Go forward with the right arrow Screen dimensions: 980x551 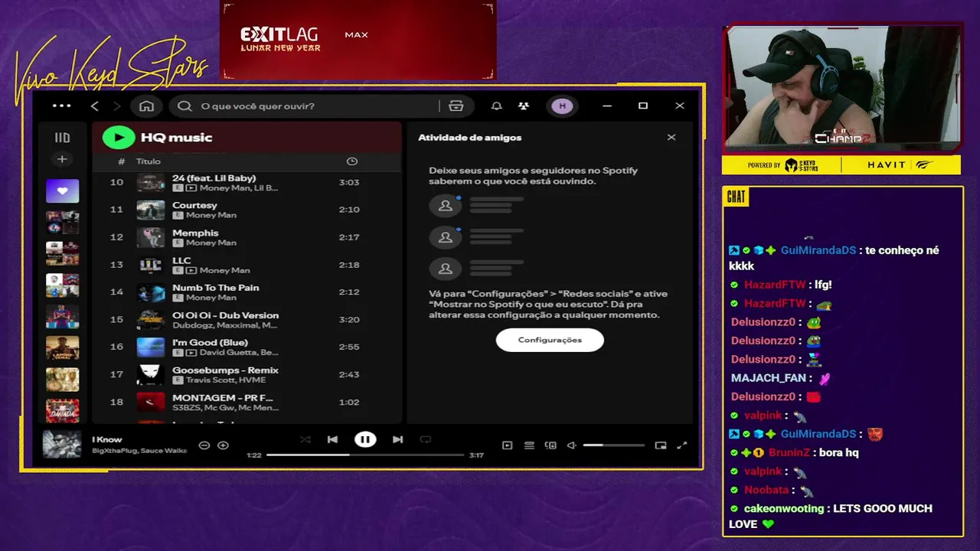pos(117,106)
